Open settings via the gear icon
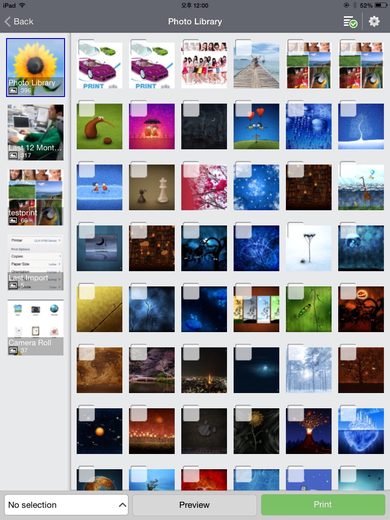Image resolution: width=390 pixels, height=520 pixels. tap(374, 22)
